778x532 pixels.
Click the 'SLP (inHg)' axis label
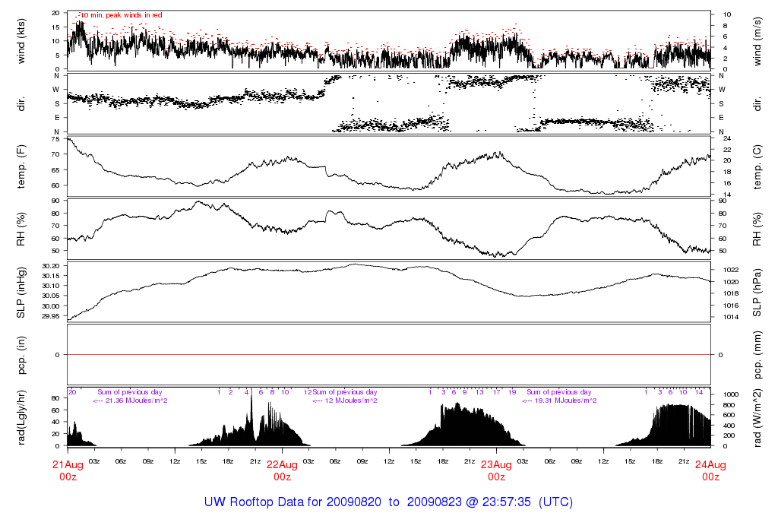pyautogui.click(x=21, y=293)
